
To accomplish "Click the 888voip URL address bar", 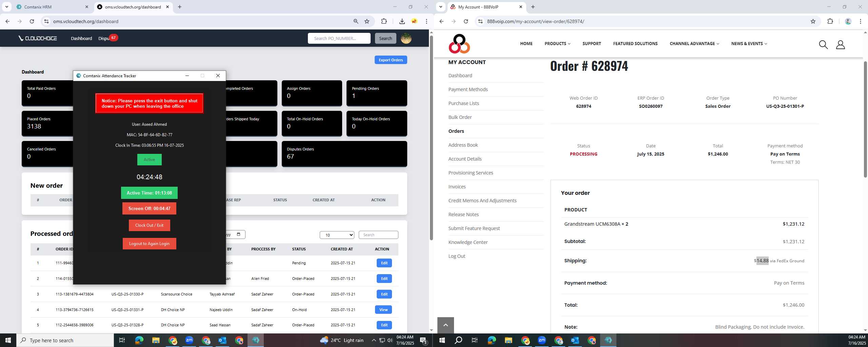I will tap(644, 21).
